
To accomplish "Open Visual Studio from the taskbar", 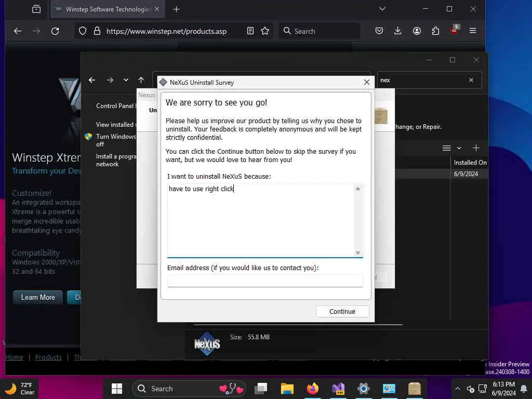I will click(338, 389).
